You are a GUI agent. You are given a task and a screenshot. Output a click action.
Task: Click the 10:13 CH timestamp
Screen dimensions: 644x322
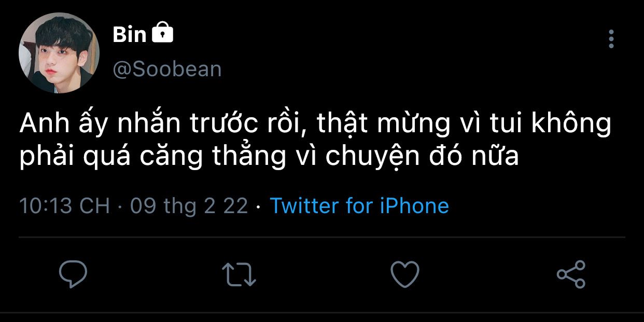click(65, 206)
